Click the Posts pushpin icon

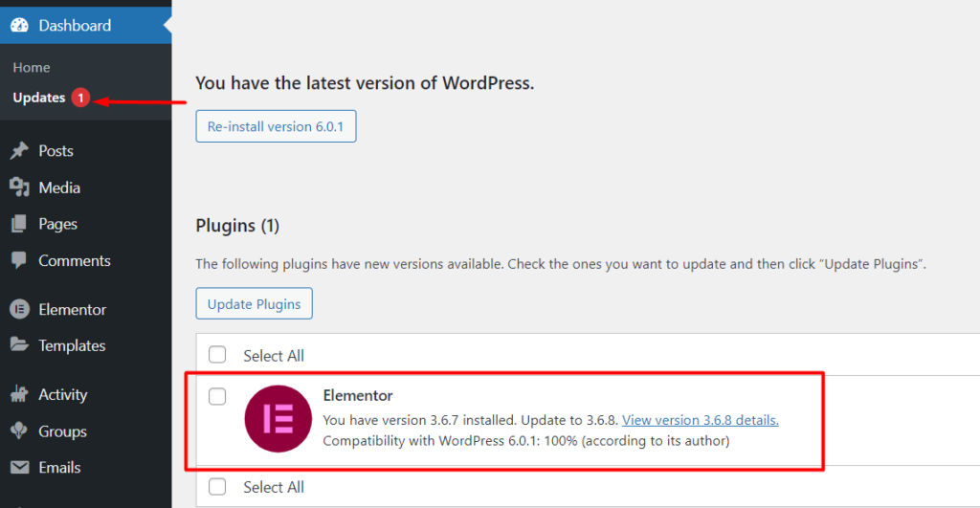[19, 150]
